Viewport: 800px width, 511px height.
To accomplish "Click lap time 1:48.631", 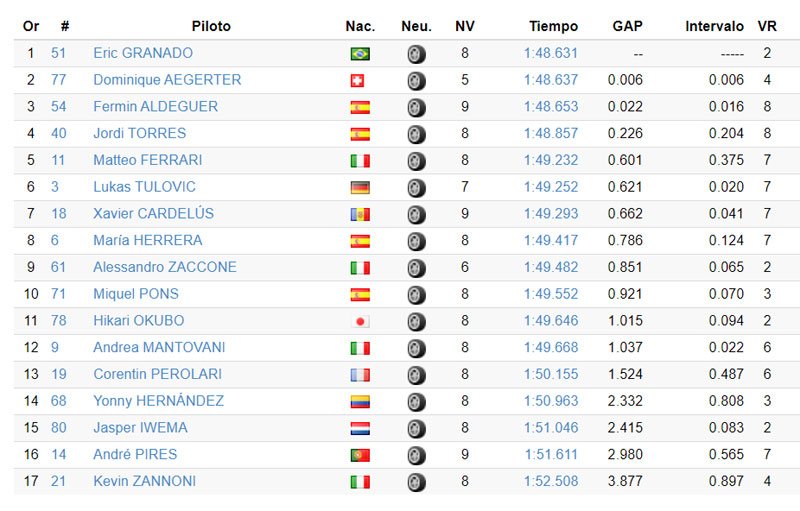I will [x=550, y=53].
